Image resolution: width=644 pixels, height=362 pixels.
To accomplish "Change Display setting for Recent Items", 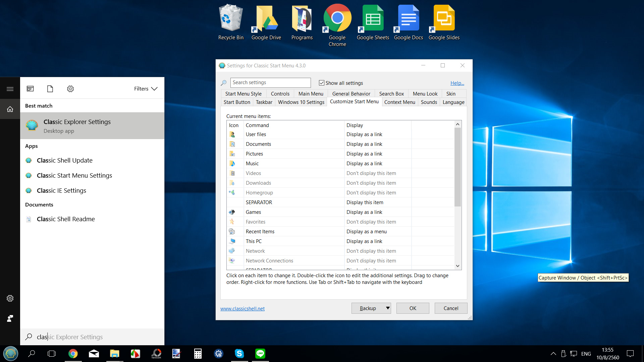I will click(366, 232).
